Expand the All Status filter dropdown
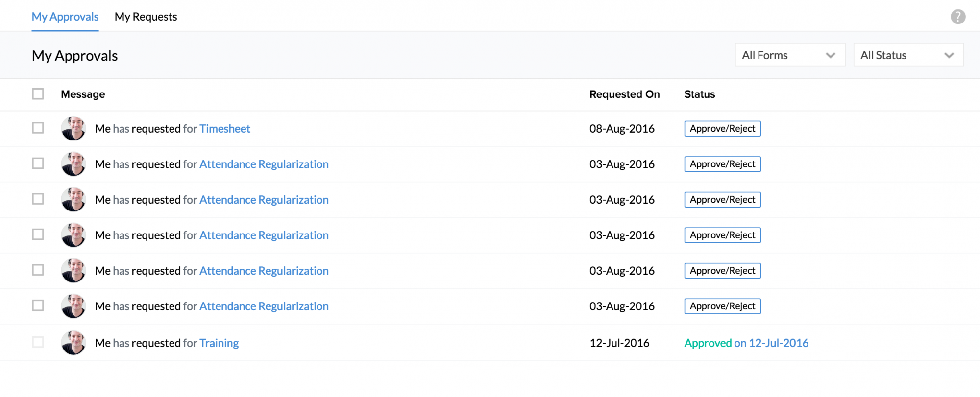Screen dimensions: 980x397 [x=908, y=55]
